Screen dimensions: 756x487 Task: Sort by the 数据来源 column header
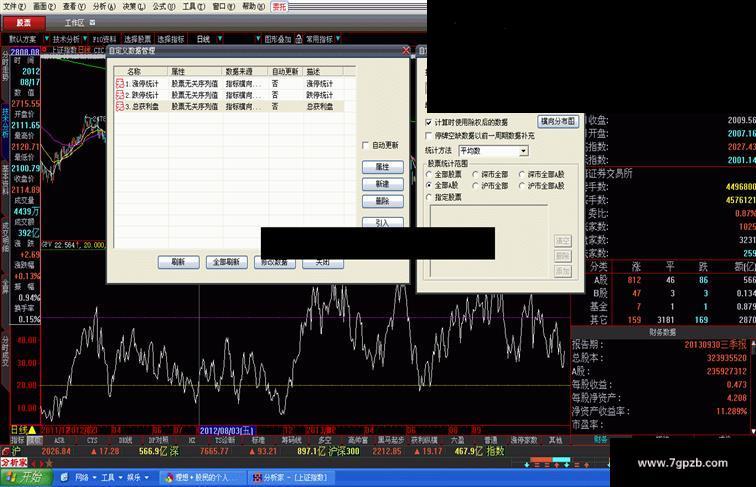click(244, 71)
